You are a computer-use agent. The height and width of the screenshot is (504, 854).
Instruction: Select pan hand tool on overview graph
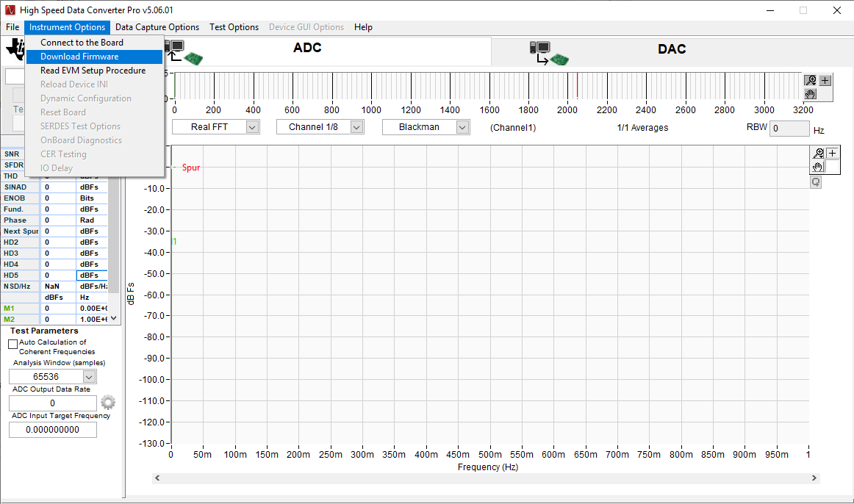tap(811, 94)
